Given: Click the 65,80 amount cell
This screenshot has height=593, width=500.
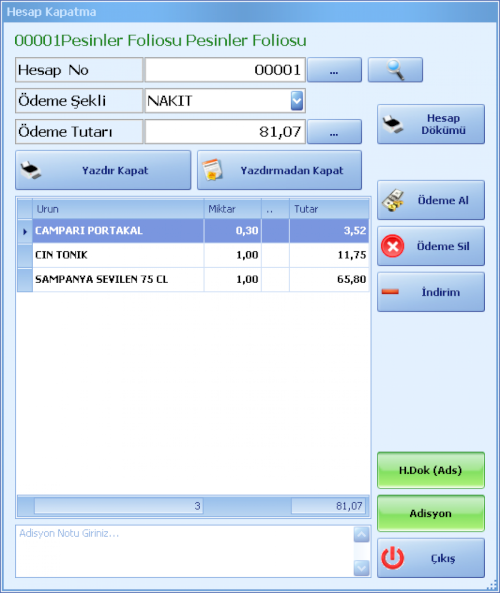Looking at the screenshot, I should pyautogui.click(x=329, y=279).
